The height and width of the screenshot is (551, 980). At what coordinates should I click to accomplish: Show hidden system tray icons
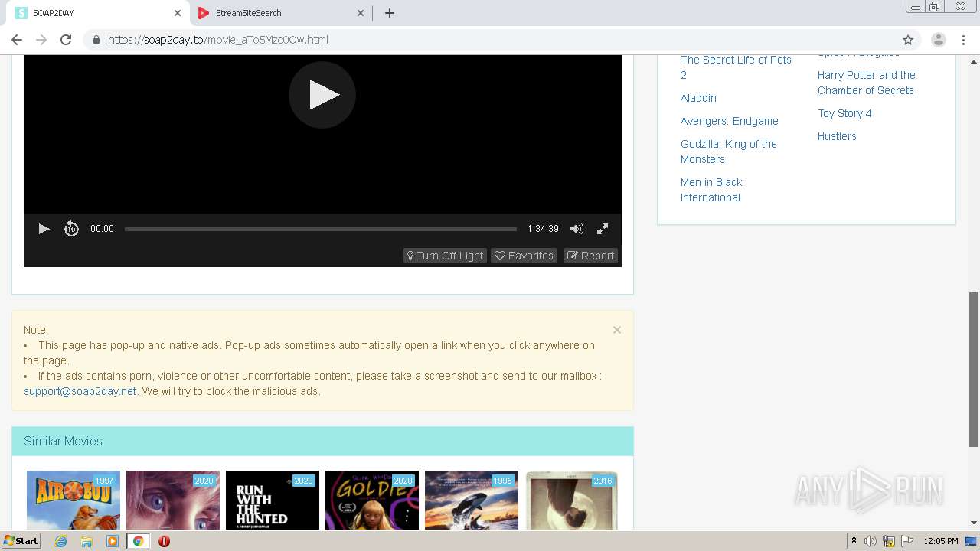854,541
